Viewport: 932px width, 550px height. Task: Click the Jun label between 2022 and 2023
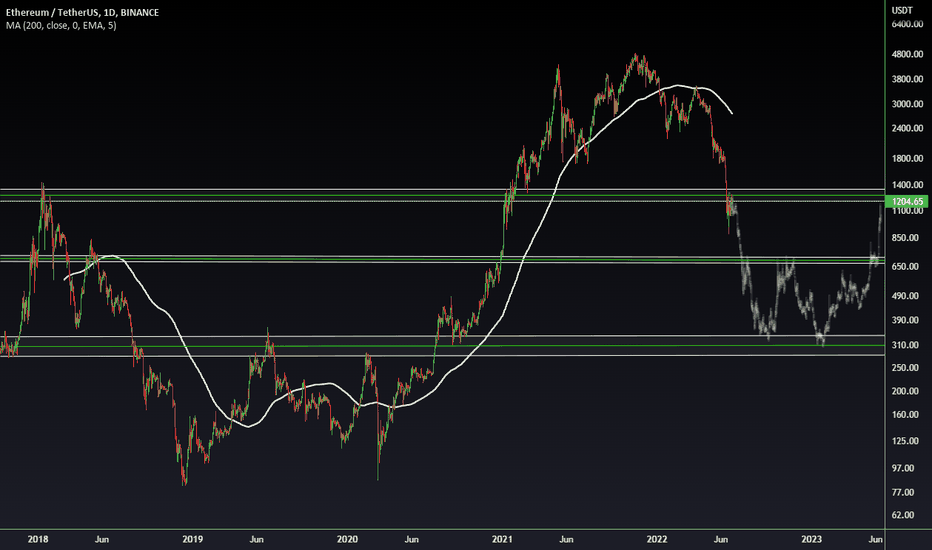pos(721,539)
